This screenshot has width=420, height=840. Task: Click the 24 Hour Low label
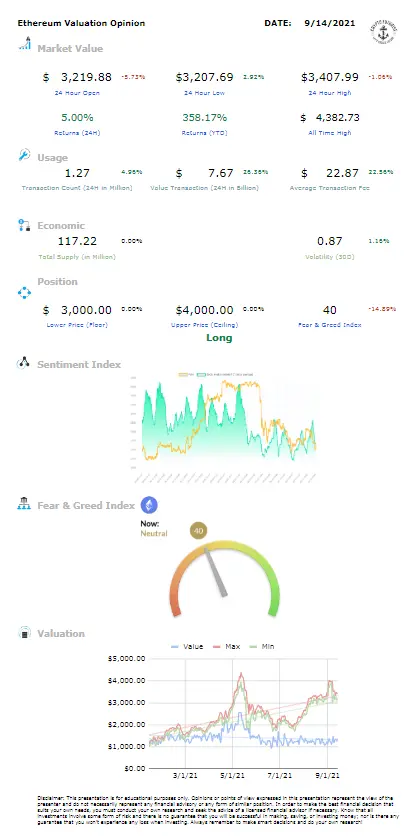click(204, 93)
